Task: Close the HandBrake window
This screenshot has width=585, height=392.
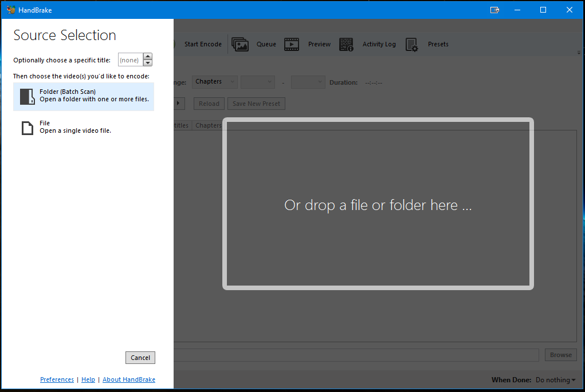Action: click(570, 10)
